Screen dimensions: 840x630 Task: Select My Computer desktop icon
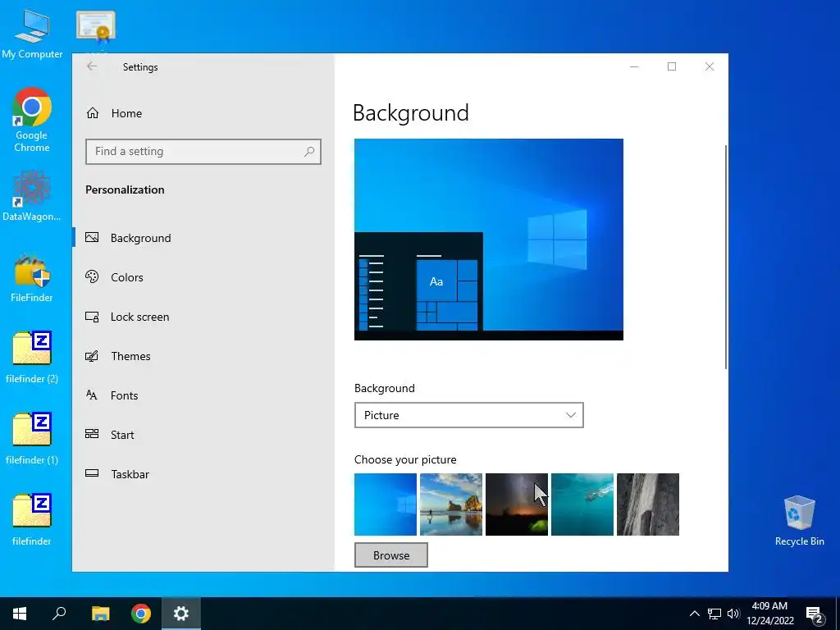32,33
